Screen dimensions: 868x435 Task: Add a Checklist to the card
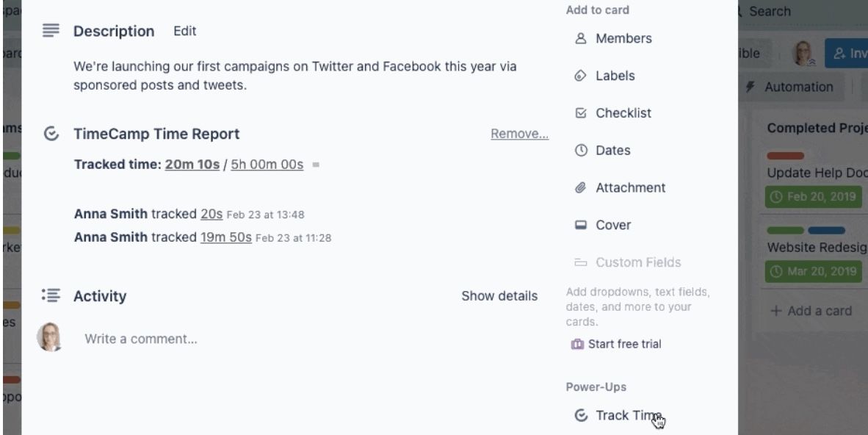point(623,113)
